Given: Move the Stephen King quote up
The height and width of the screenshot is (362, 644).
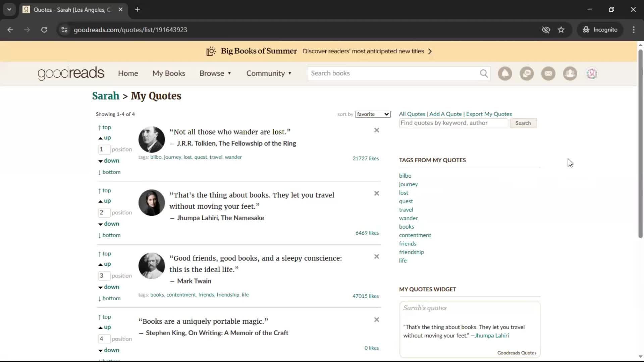Looking at the screenshot, I should tap(105, 327).
